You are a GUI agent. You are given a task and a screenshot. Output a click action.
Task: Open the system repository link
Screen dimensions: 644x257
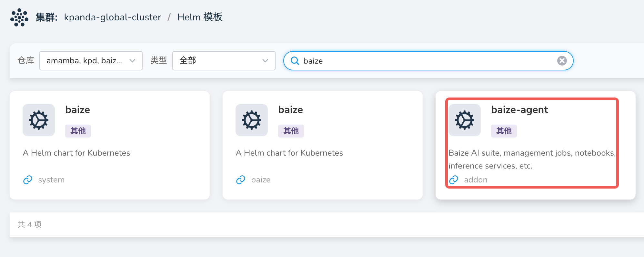coord(51,180)
